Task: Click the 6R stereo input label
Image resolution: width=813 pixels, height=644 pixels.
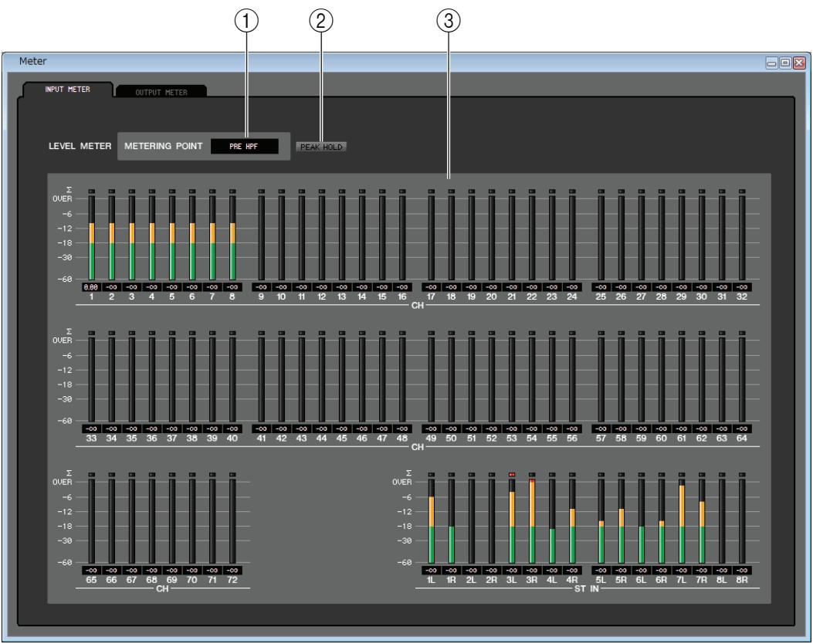Action: tap(661, 580)
